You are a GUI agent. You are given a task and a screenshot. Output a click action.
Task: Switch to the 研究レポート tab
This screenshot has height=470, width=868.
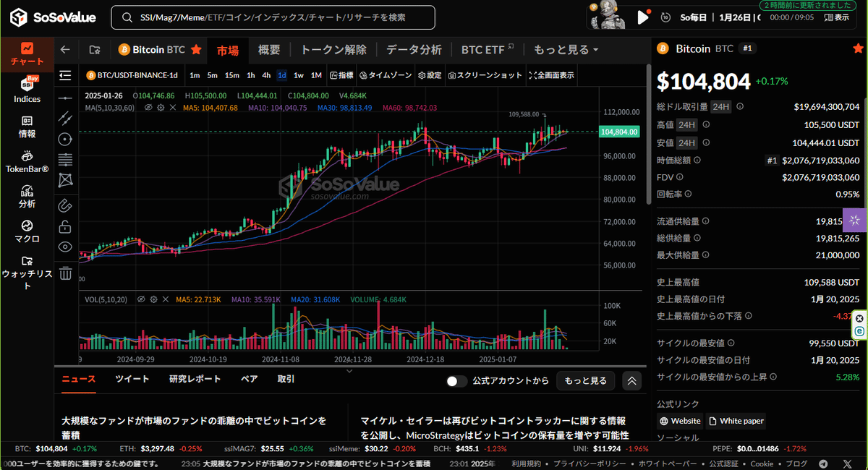pos(195,379)
